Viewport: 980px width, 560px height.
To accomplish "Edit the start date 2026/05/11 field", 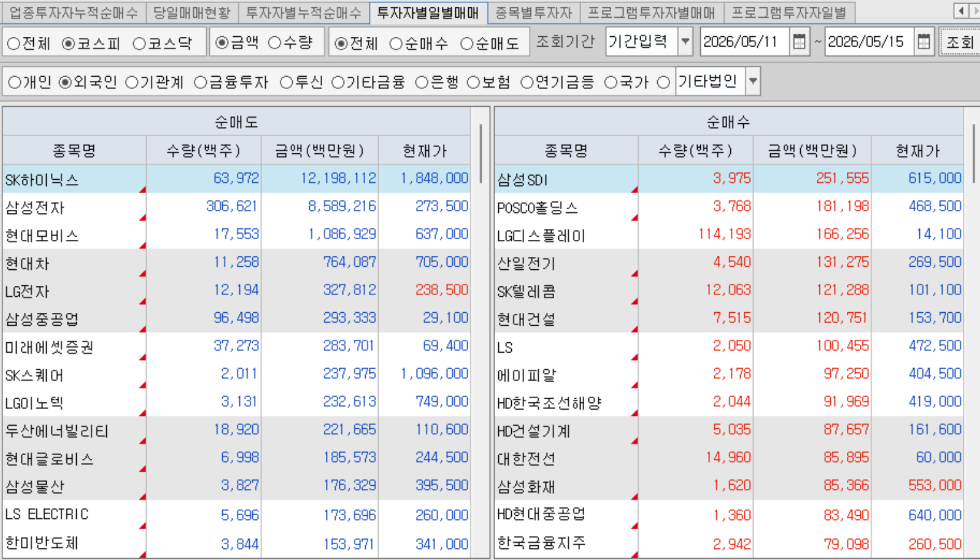I will click(x=744, y=42).
